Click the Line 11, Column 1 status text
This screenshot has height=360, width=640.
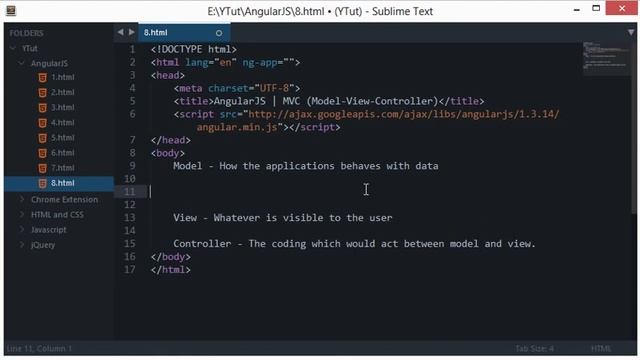click(39, 349)
